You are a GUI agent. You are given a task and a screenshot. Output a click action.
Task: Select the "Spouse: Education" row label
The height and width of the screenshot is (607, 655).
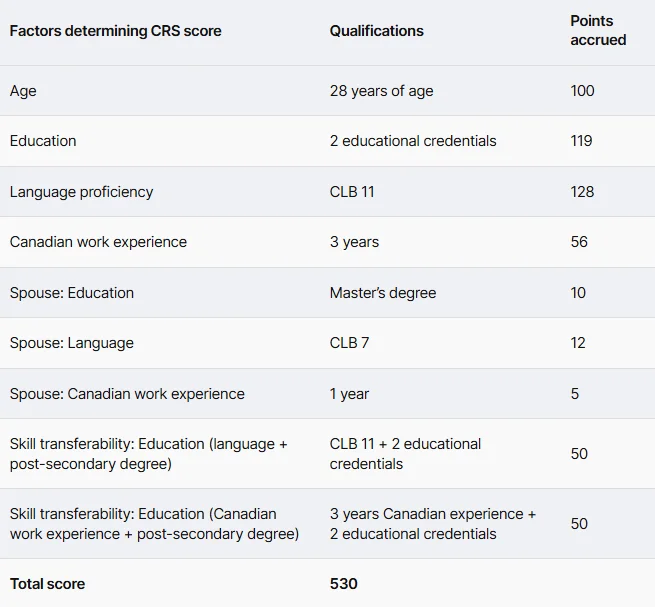click(72, 293)
